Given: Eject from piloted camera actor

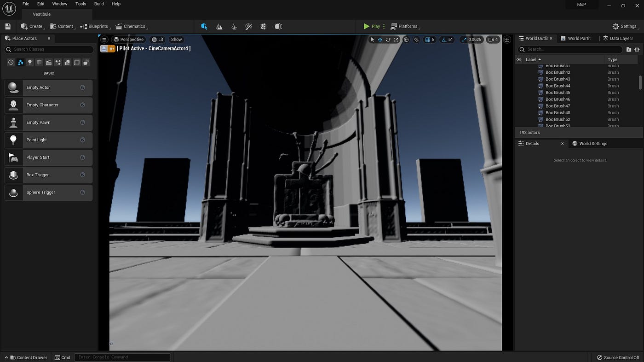Looking at the screenshot, I should pyautogui.click(x=104, y=48).
